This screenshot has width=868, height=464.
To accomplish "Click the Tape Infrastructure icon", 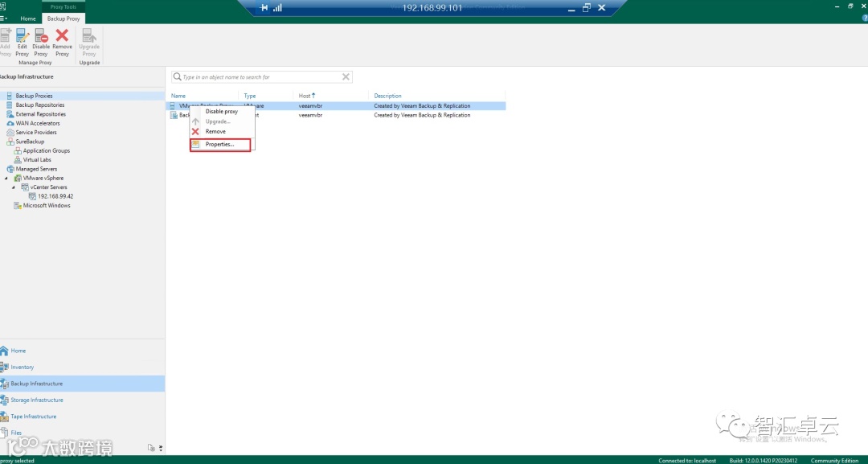I will point(5,417).
